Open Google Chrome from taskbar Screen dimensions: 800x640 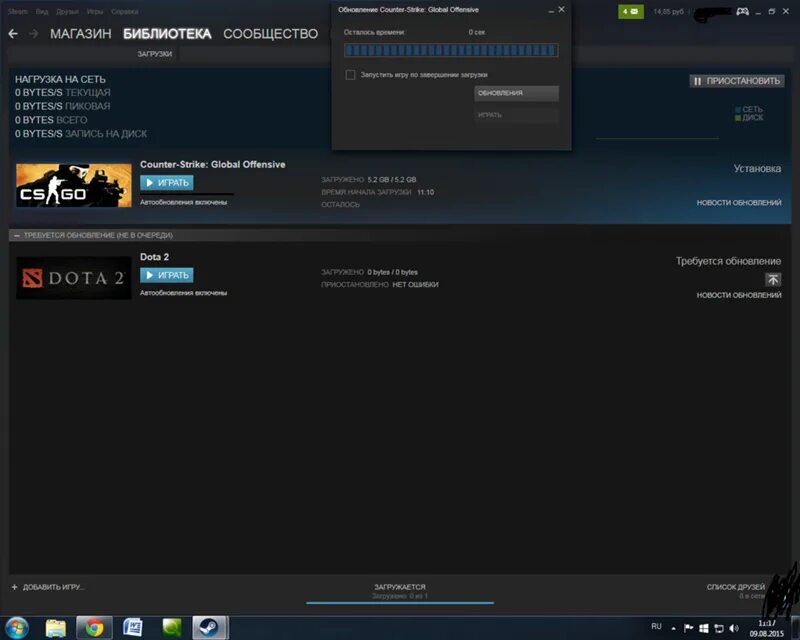point(94,627)
